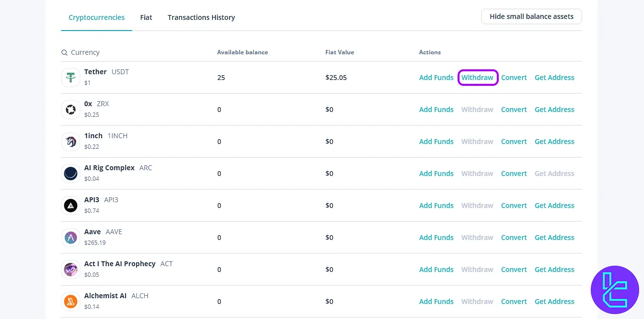Add Funds to Tether USDT
This screenshot has height=319, width=644.
[436, 78]
